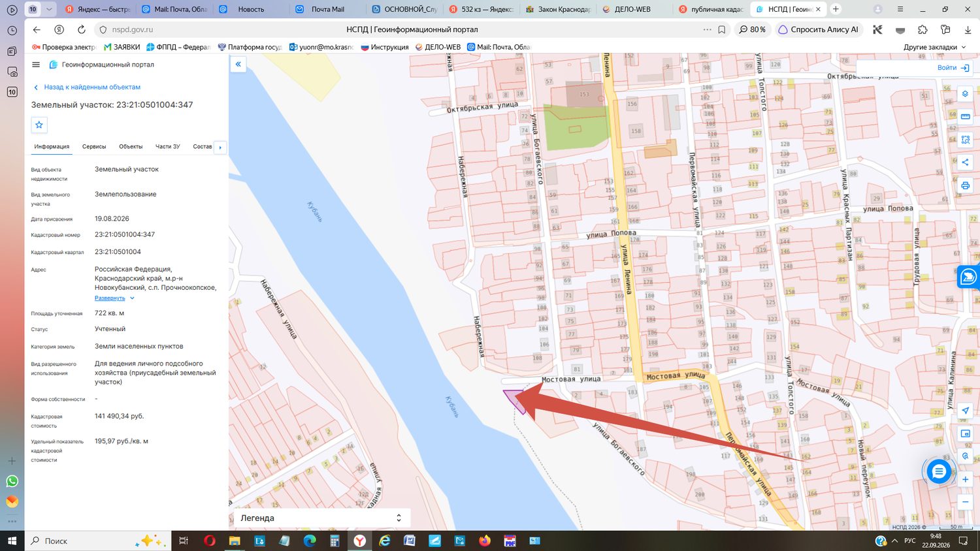Bookmark the page in the address bar
The width and height of the screenshot is (980, 551).
coord(722,29)
